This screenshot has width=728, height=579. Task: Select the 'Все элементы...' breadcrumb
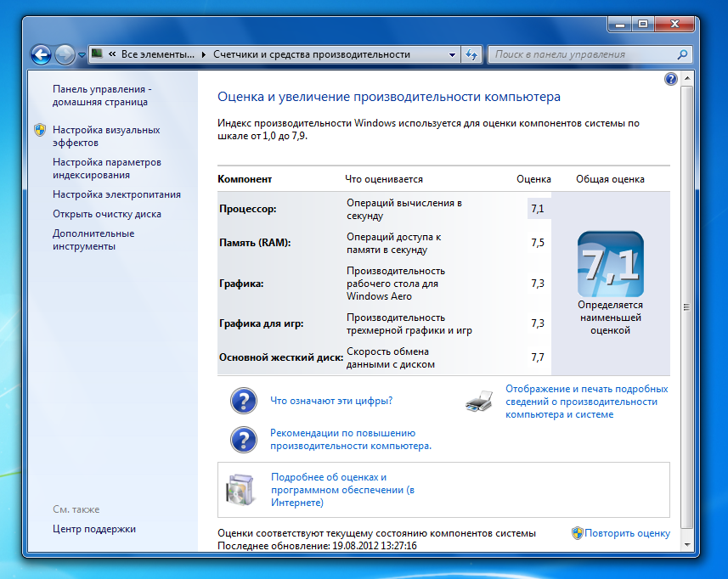pyautogui.click(x=158, y=54)
